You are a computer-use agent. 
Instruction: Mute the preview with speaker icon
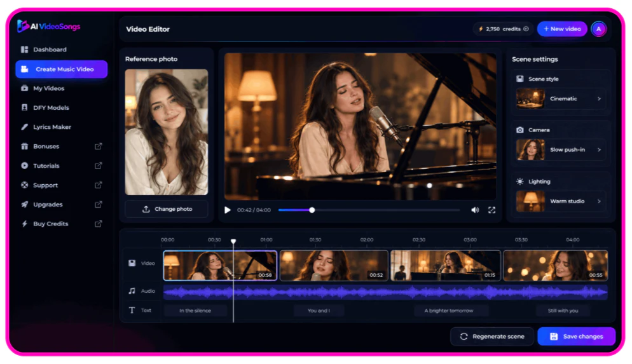(475, 210)
